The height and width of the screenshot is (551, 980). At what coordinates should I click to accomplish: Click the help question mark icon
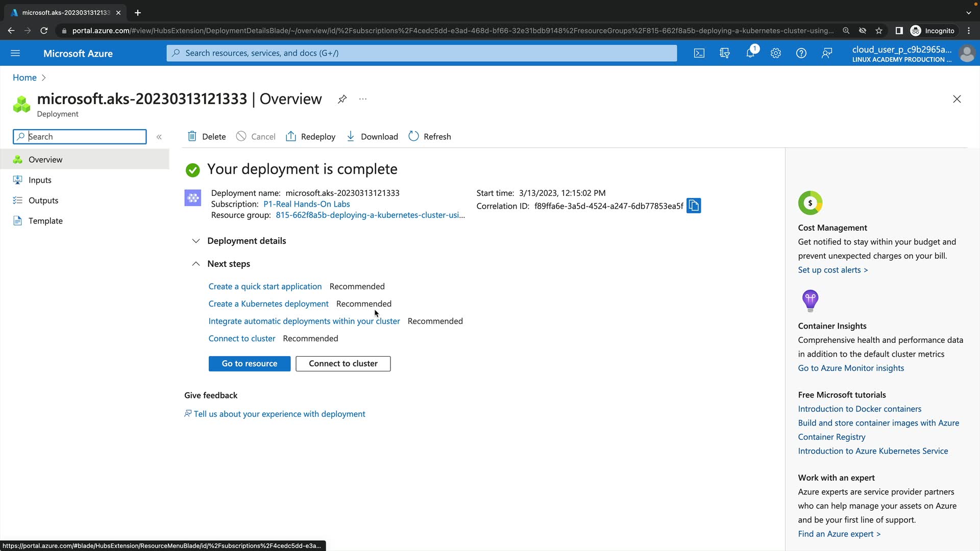(801, 53)
